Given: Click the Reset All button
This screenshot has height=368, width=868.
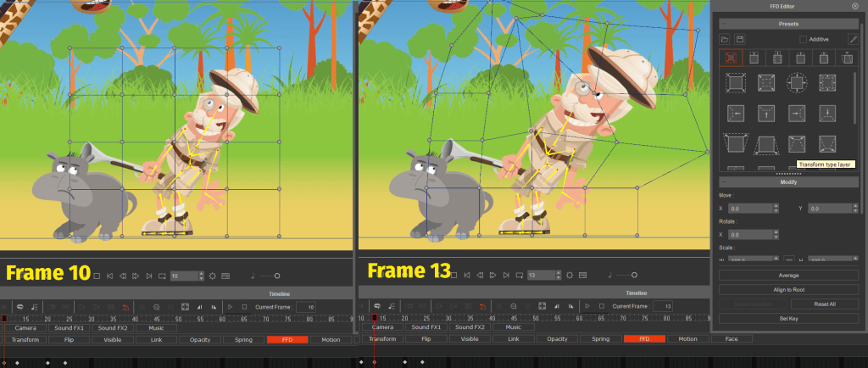Looking at the screenshot, I should [x=824, y=304].
